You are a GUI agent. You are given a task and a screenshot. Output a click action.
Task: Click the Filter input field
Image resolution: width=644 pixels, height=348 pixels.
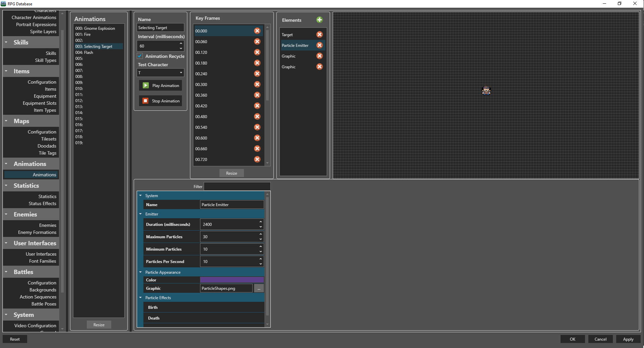[x=237, y=186]
